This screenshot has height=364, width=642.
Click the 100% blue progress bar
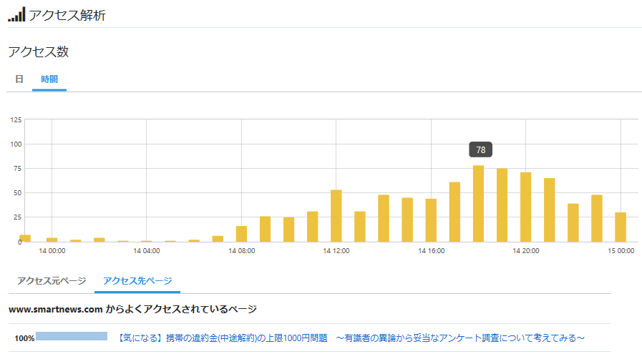coord(72,336)
